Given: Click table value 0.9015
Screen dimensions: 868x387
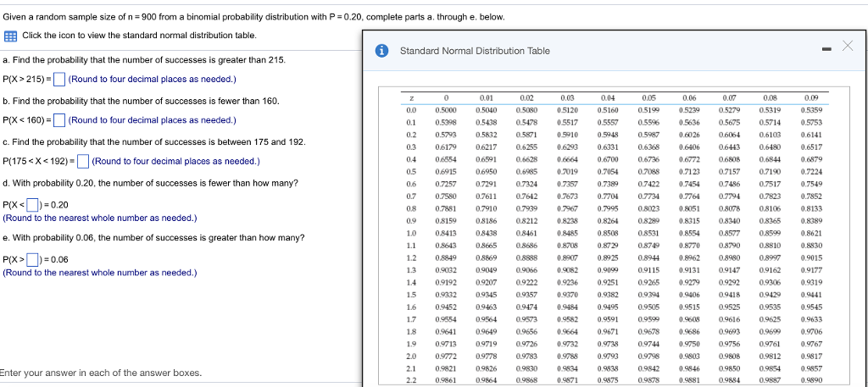Looking at the screenshot, I should [811, 257].
